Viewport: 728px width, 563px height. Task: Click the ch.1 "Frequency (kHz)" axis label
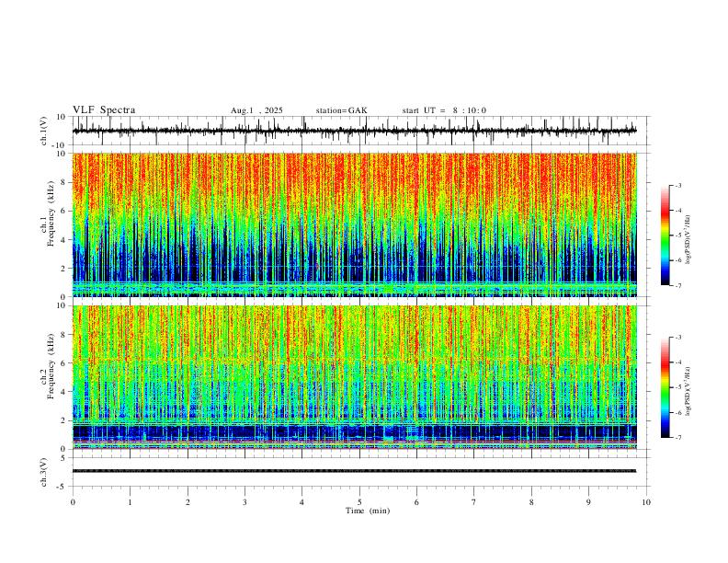(51, 213)
